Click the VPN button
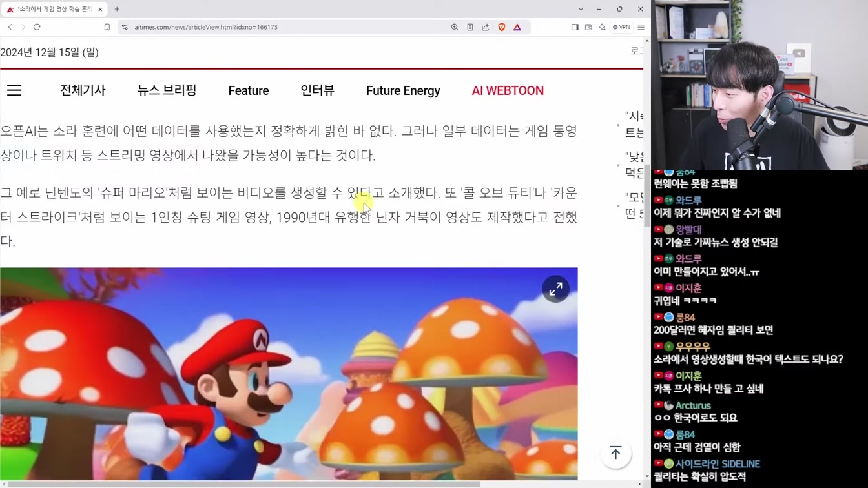This screenshot has height=488, width=868. point(621,27)
